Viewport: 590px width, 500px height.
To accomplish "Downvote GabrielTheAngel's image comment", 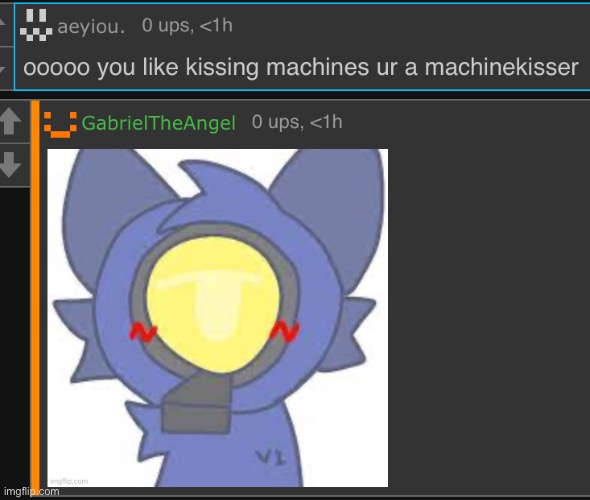I will pyautogui.click(x=11, y=164).
